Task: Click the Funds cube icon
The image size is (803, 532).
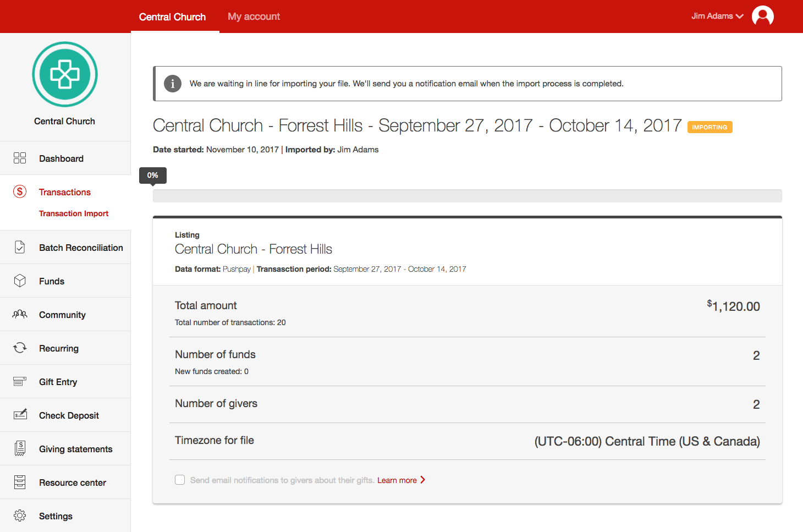Action: 20,281
